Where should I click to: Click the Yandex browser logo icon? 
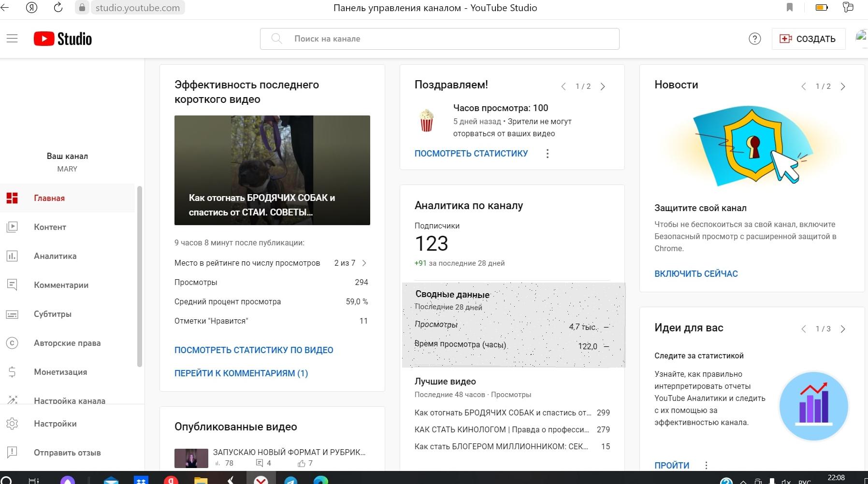pos(31,8)
